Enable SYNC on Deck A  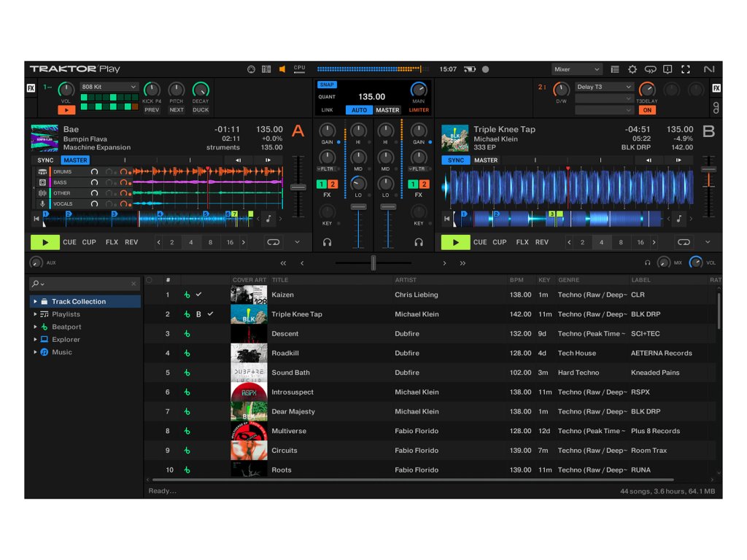(x=46, y=160)
